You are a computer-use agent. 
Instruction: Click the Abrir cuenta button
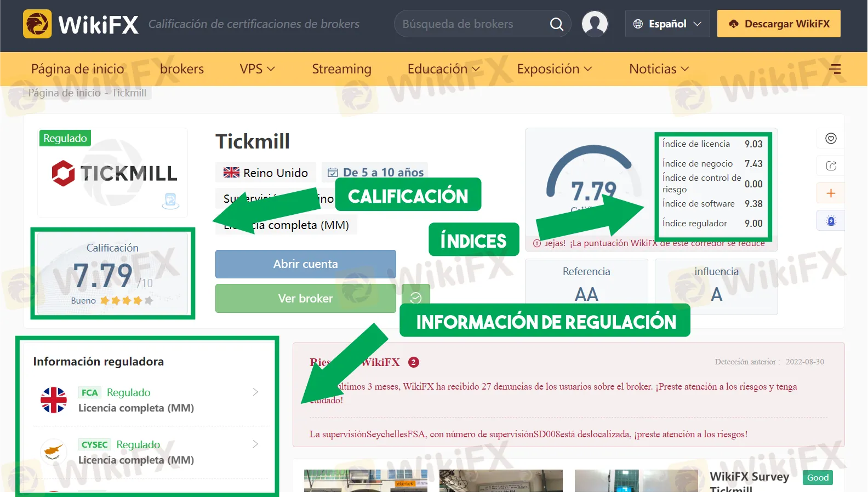305,264
